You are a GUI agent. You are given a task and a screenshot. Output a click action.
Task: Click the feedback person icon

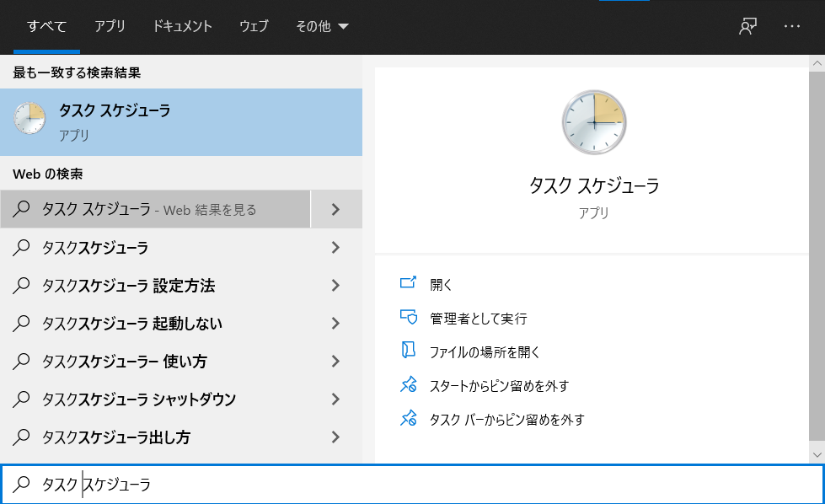747,26
